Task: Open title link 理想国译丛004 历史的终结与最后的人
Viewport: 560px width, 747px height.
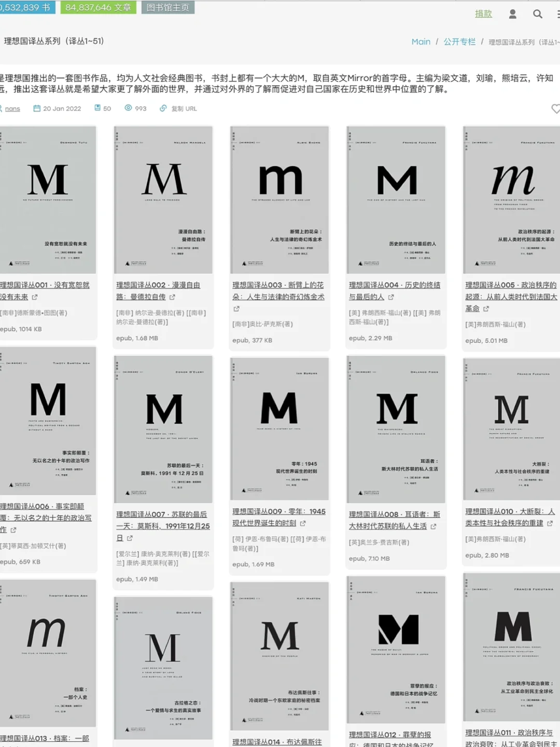Action: tap(395, 291)
